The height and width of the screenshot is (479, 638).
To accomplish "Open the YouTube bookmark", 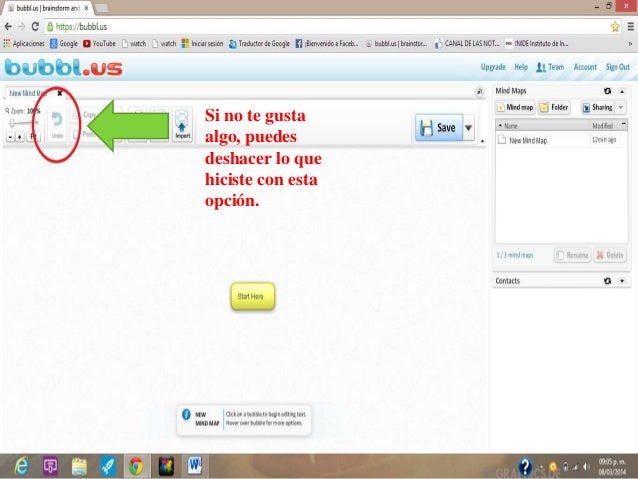I will click(99, 44).
